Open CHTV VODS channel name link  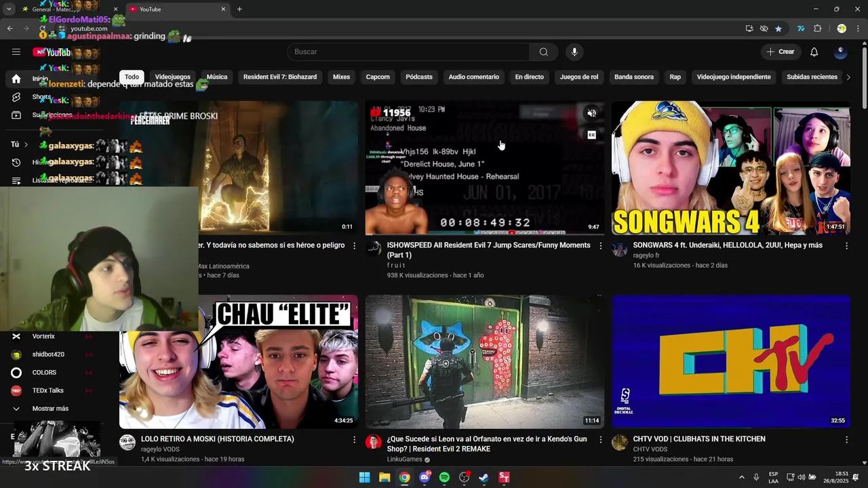pyautogui.click(x=650, y=449)
